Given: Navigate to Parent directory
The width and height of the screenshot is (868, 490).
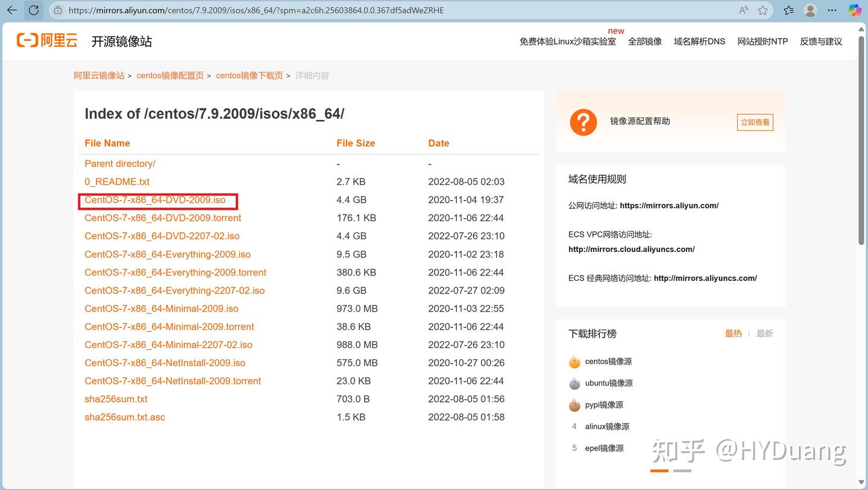Looking at the screenshot, I should (119, 163).
